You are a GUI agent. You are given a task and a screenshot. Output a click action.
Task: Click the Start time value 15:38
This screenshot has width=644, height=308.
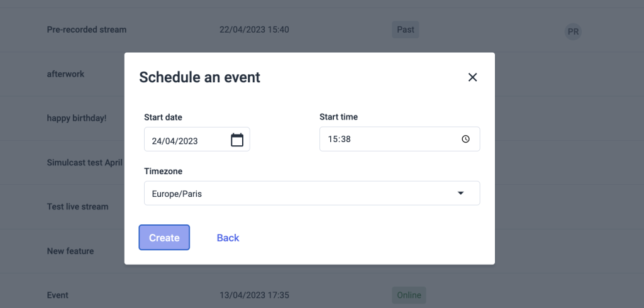[339, 140]
